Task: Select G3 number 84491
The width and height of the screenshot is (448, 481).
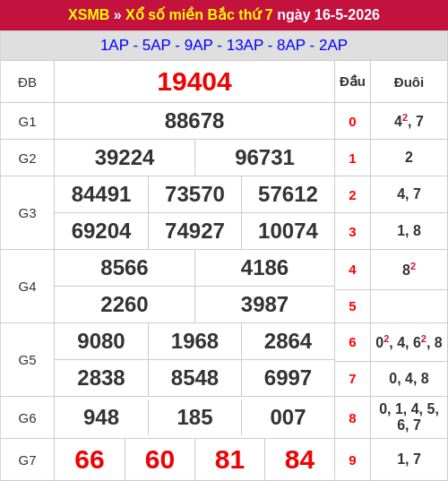Action: point(101,194)
